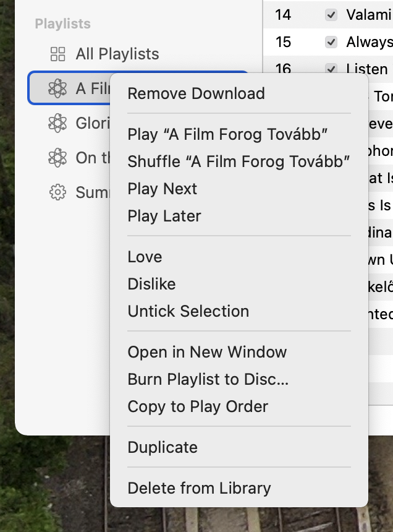393x532 pixels.
Task: Choose Duplicate from context menu
Action: (163, 447)
